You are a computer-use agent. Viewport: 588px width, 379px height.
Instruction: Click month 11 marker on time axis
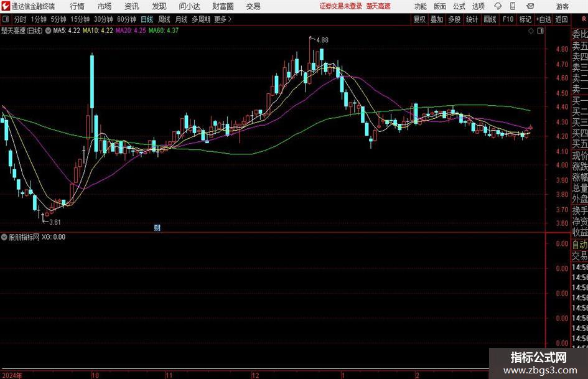click(169, 375)
